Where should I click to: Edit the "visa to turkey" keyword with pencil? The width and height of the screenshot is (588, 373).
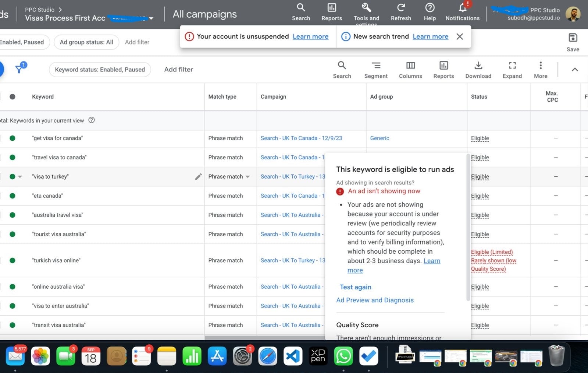(198, 177)
